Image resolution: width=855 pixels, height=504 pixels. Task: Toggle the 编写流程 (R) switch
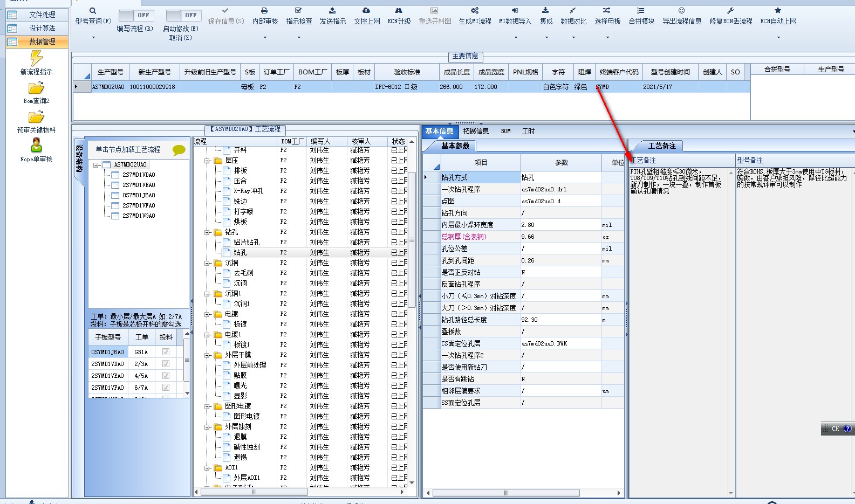coord(136,16)
